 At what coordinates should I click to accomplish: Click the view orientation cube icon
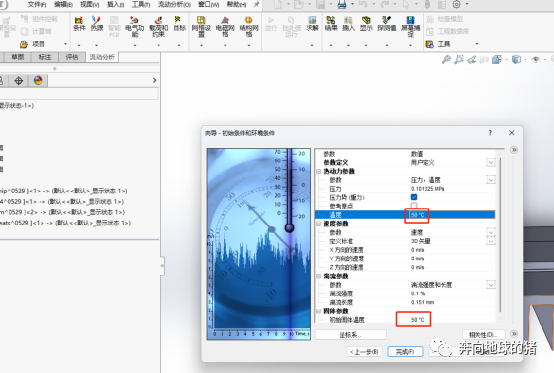tap(497, 59)
